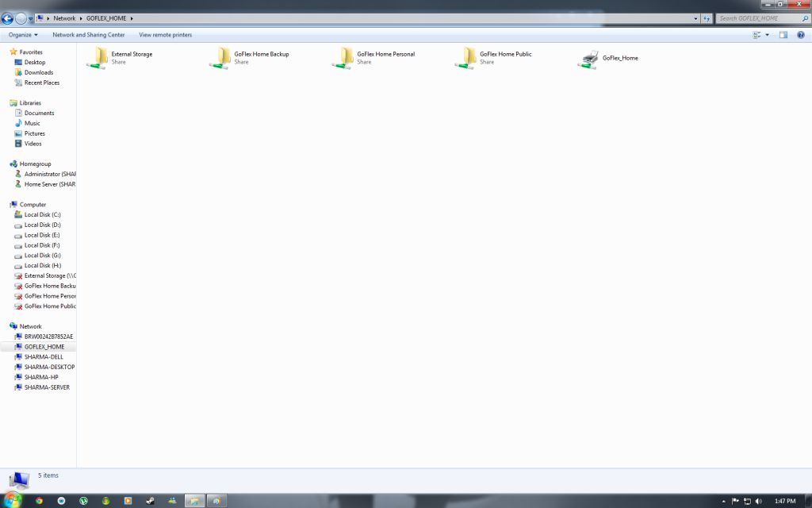Open the External Storage share folder
812x508 pixels.
tap(98, 58)
